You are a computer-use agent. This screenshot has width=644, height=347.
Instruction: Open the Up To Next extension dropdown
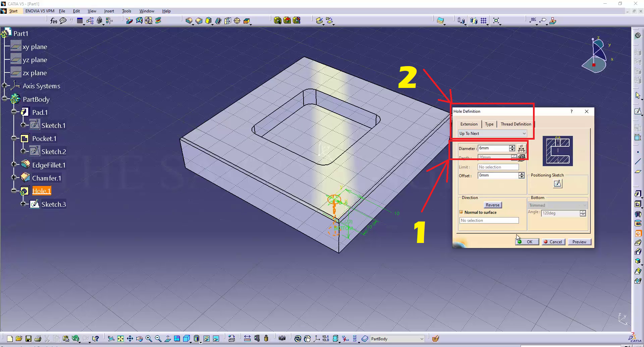(492, 134)
